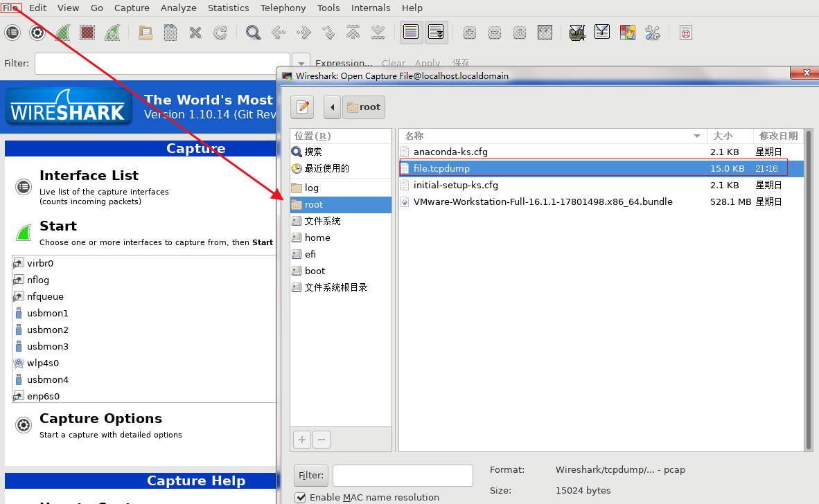Open capture options gear toolbar icon

click(x=37, y=33)
